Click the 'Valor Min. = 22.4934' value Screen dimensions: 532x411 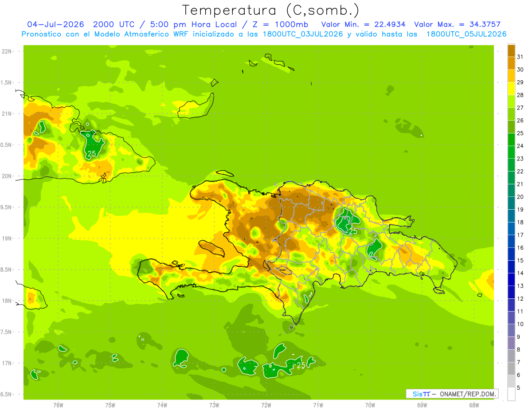click(364, 24)
